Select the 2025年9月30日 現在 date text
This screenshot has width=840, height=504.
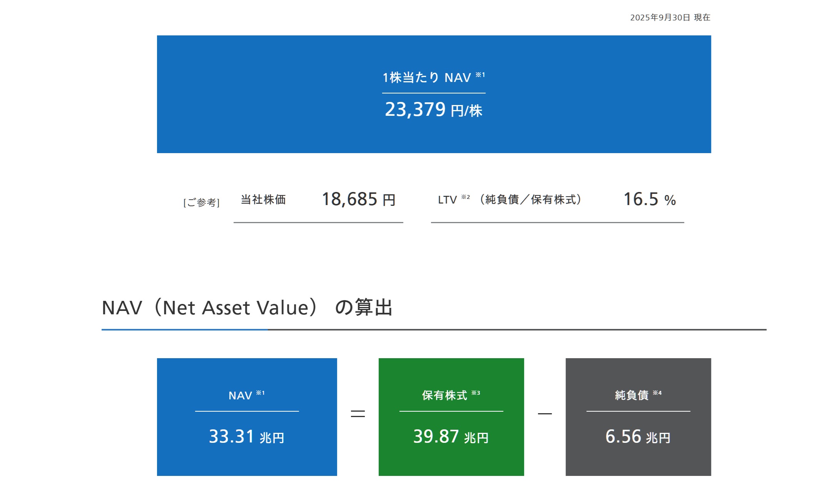(x=670, y=17)
